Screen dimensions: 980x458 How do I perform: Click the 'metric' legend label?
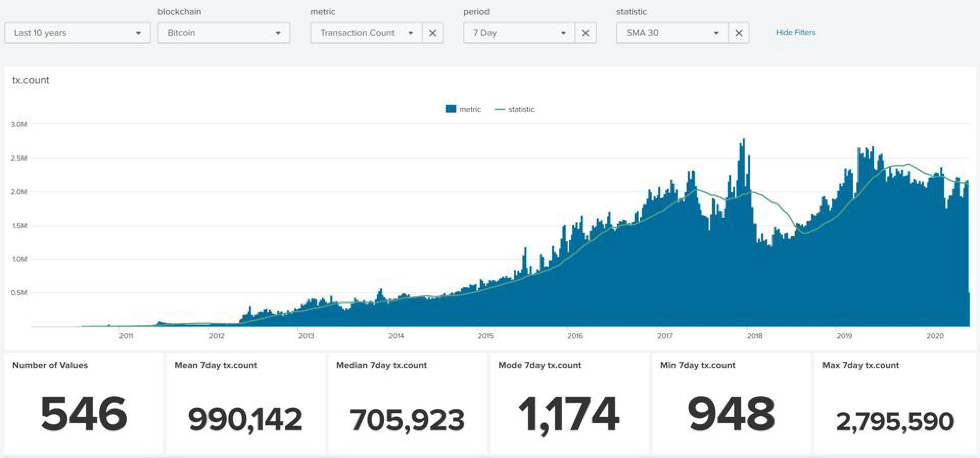470,110
